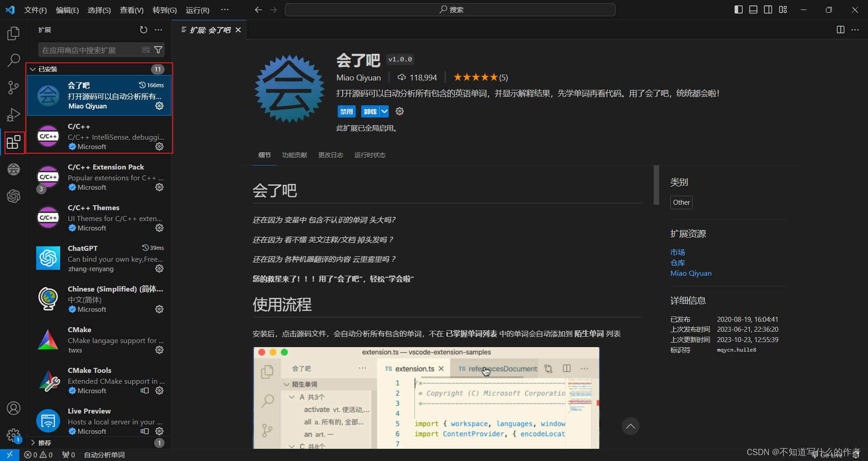Click the scroll-to-top arrow button
Viewport: 868px width, 461px height.
pyautogui.click(x=630, y=426)
